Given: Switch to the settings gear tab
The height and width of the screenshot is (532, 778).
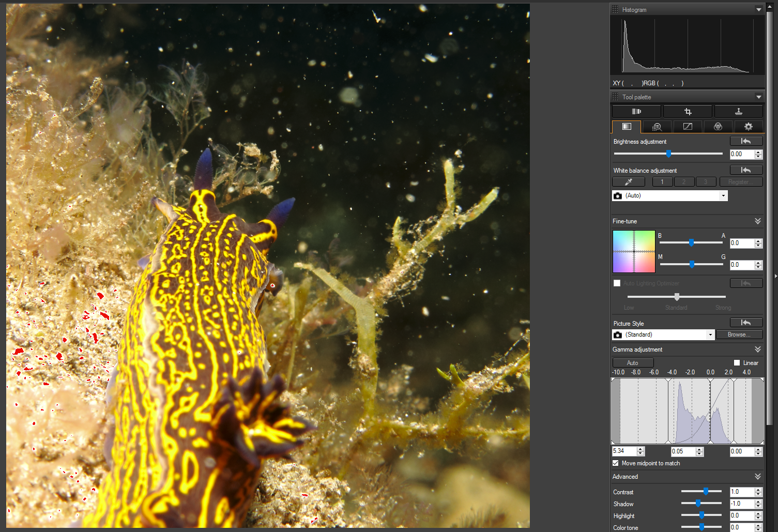Looking at the screenshot, I should pos(748,127).
